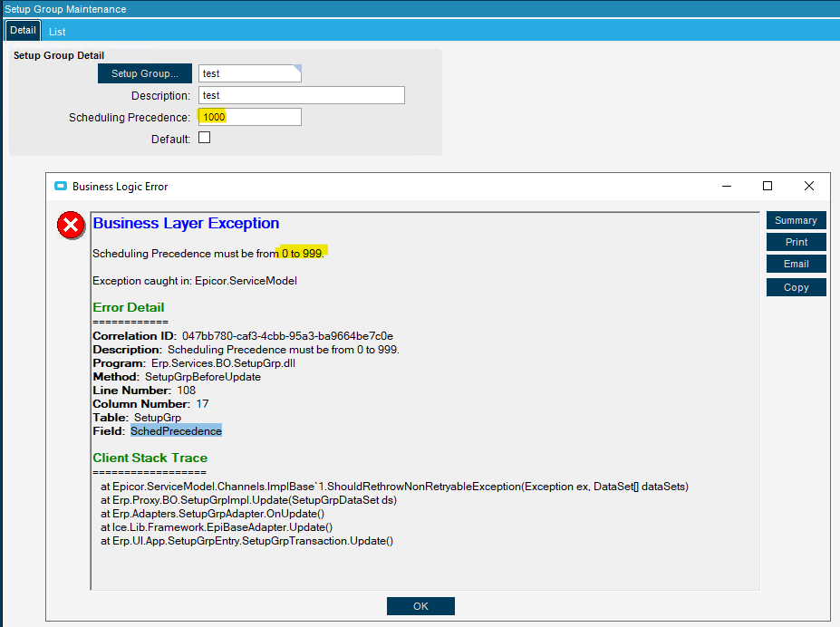Viewport: 840px width, 627px height.
Task: Click the EpiBaseAdapter.Update stack trace line
Action: click(217, 527)
